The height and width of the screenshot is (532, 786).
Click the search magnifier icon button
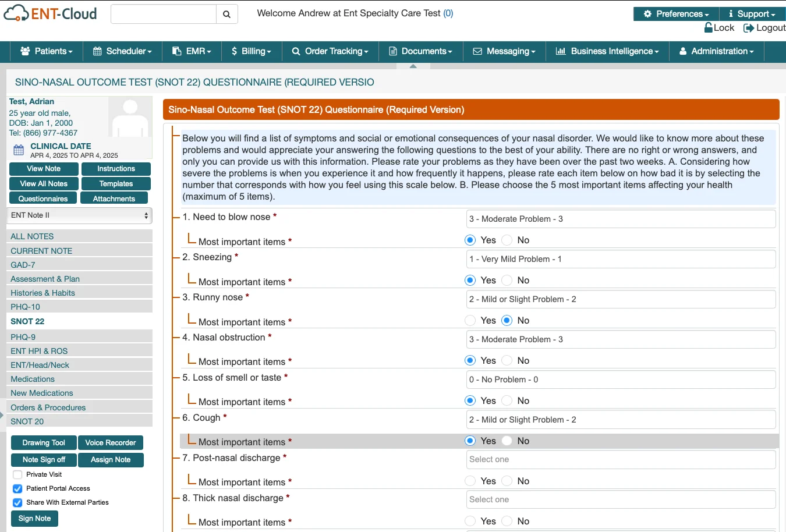coord(226,15)
